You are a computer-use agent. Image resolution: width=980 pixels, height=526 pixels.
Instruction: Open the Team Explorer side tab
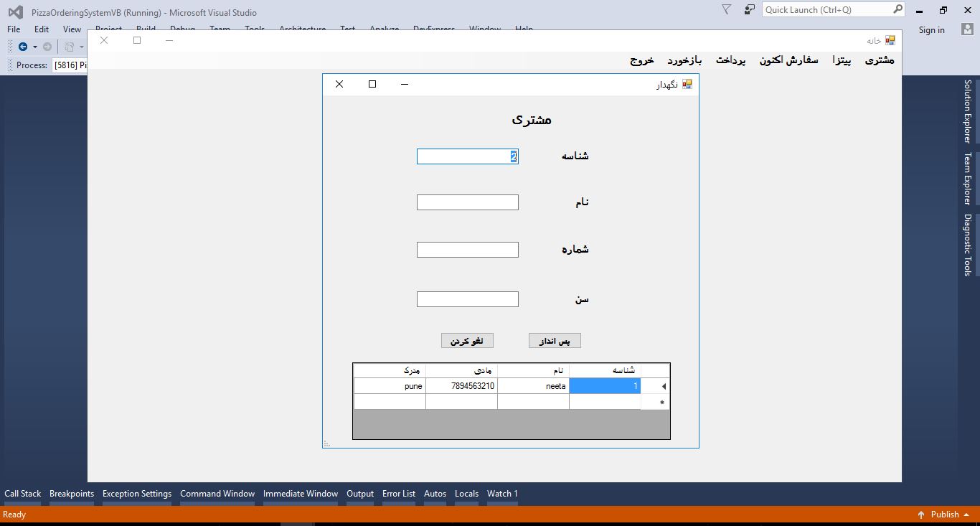(x=967, y=179)
